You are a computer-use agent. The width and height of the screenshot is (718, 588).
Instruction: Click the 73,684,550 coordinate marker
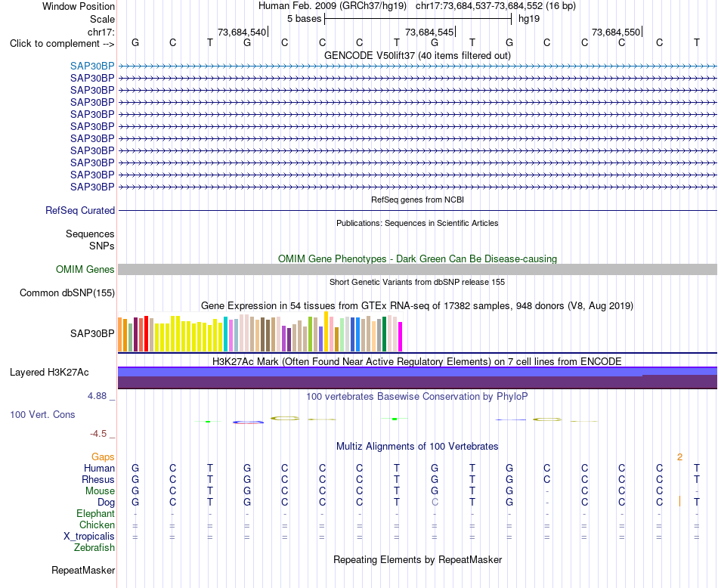click(616, 32)
